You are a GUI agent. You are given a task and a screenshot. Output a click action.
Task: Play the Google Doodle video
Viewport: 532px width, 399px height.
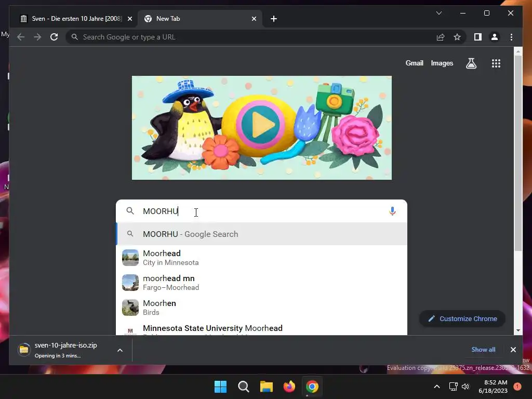(x=260, y=125)
